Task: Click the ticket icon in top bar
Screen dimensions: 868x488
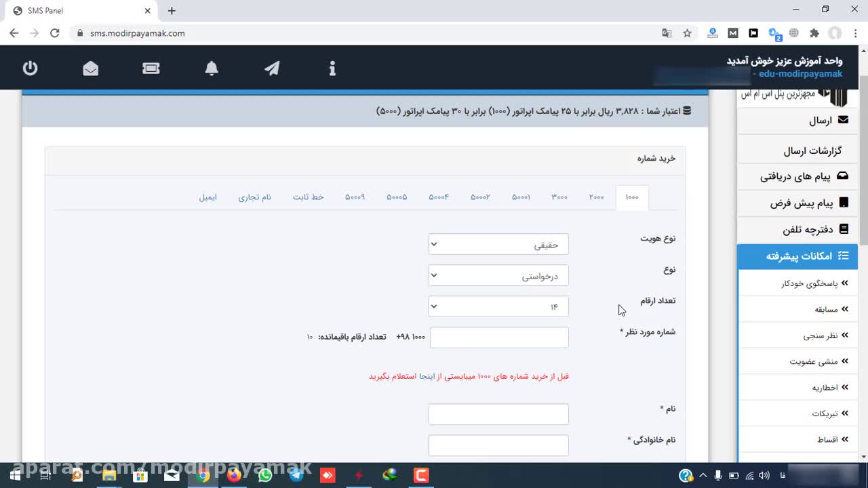Action: tap(151, 68)
